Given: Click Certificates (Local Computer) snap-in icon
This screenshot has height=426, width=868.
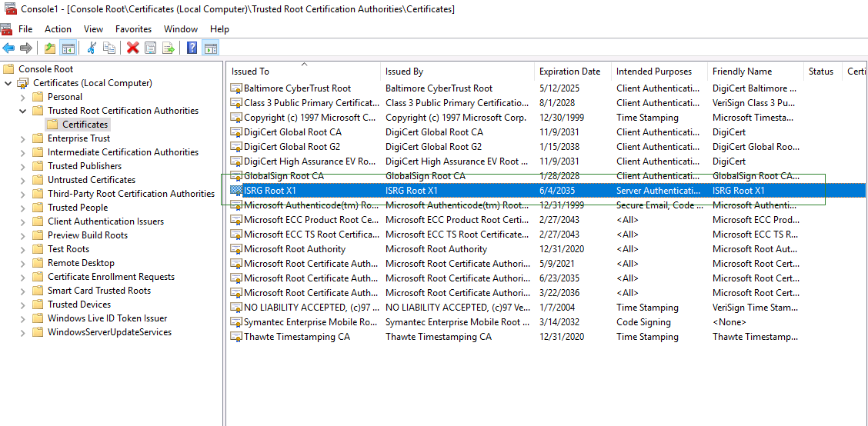Looking at the screenshot, I should [x=23, y=83].
